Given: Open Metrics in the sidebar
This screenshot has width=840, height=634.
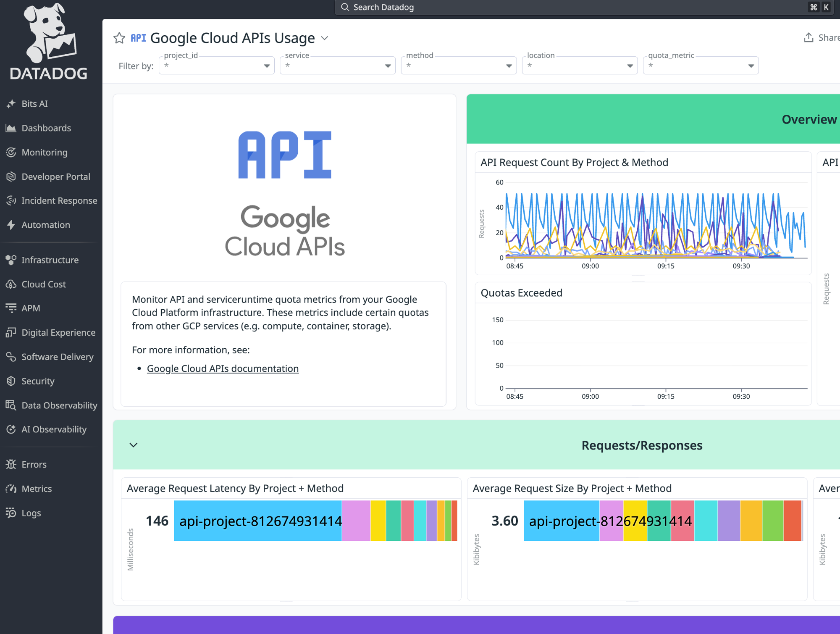Looking at the screenshot, I should [x=37, y=489].
